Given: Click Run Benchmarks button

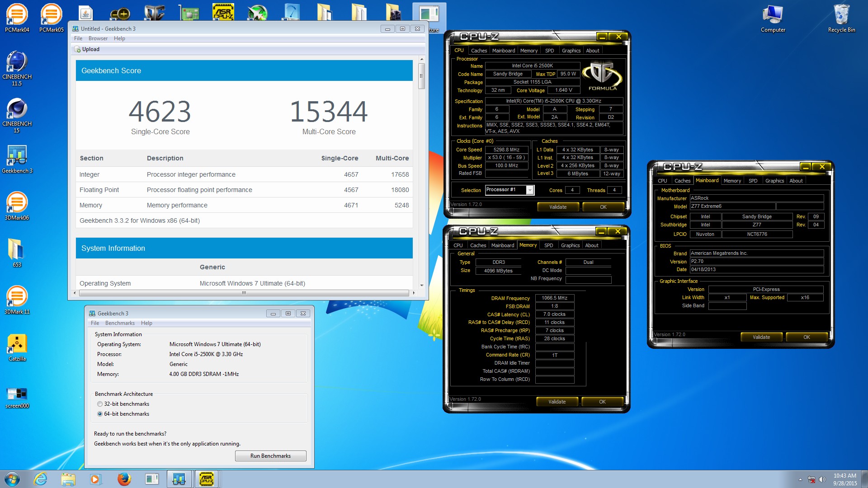Looking at the screenshot, I should click(270, 456).
